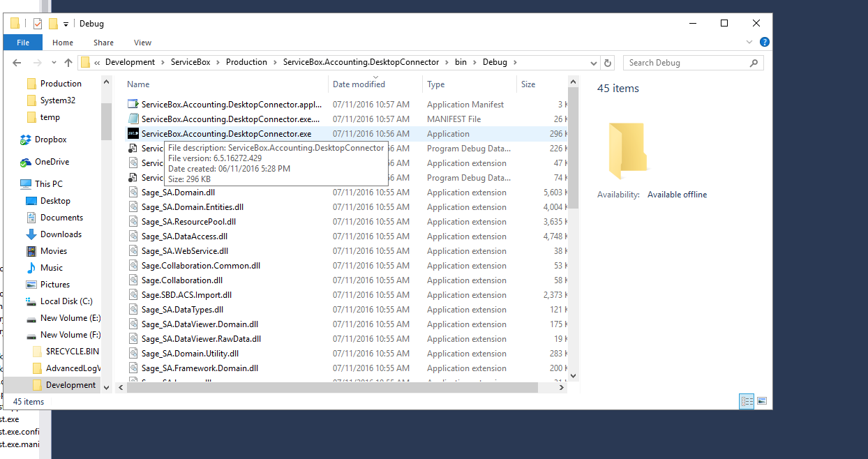This screenshot has height=459, width=868.
Task: Go back with the Back arrow
Action: 17,63
